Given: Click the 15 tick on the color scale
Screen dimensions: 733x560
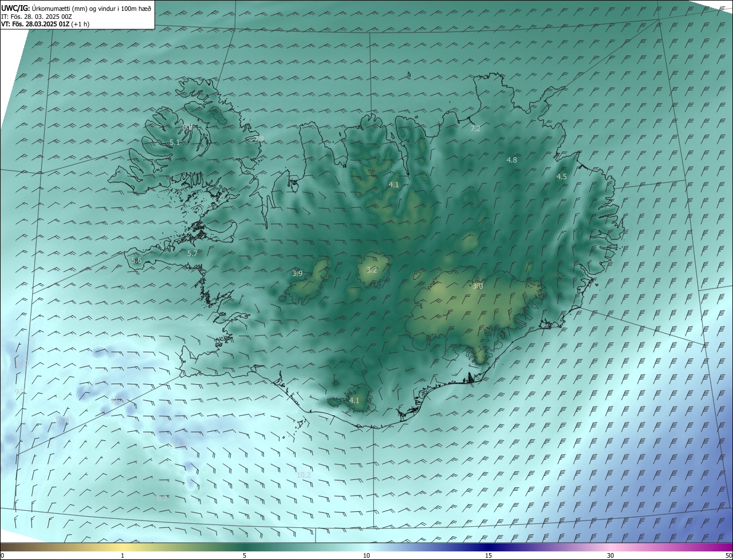Looking at the screenshot, I should click(488, 555).
